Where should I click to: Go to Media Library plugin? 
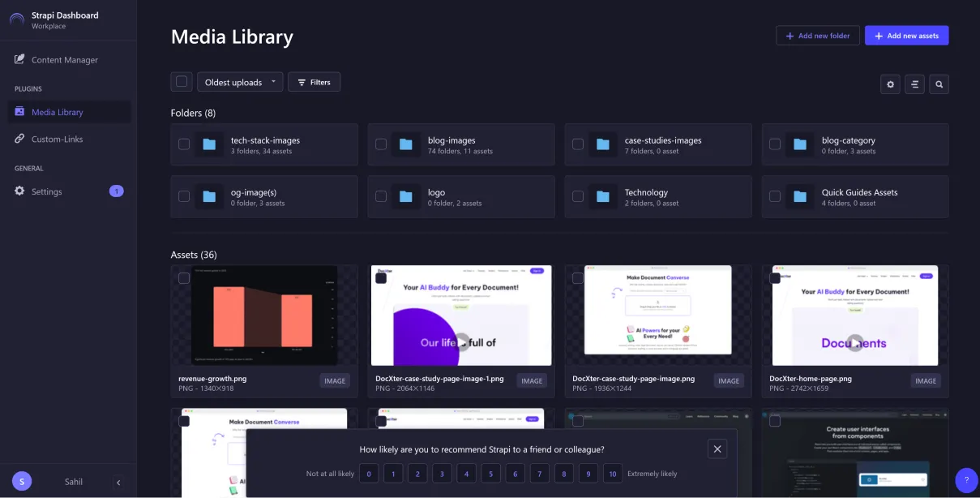click(x=69, y=112)
